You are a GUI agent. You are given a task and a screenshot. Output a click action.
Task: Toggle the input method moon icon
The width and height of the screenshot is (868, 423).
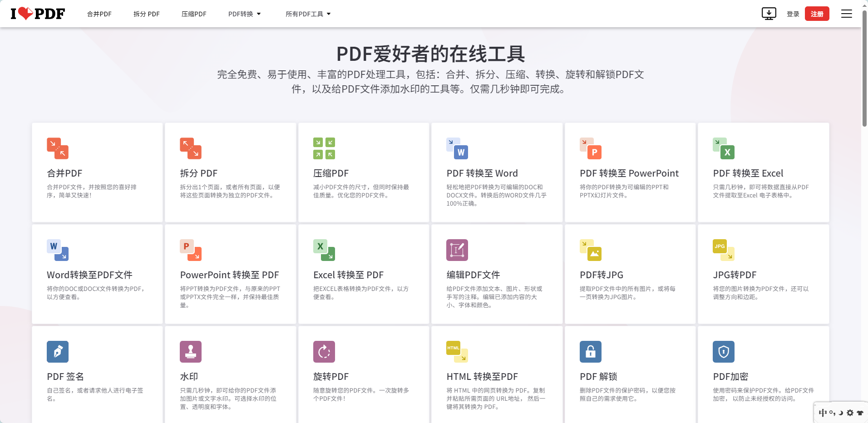pos(841,413)
